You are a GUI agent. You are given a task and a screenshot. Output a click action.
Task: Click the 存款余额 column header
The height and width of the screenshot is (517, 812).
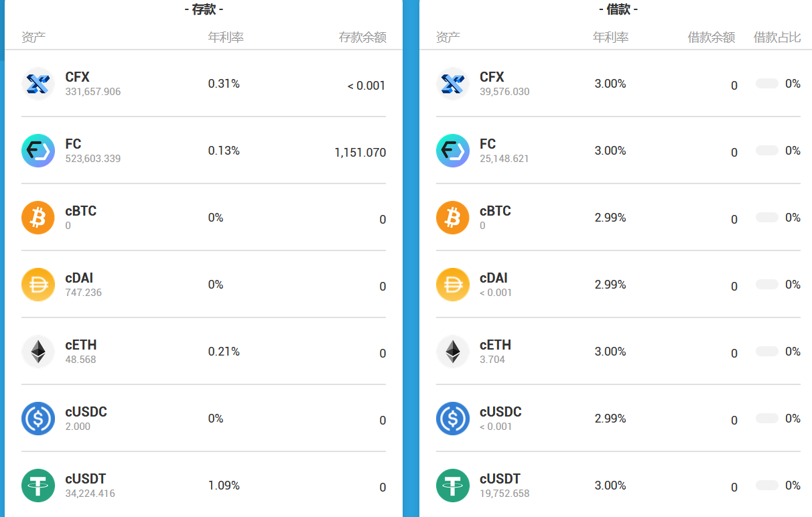tap(362, 38)
